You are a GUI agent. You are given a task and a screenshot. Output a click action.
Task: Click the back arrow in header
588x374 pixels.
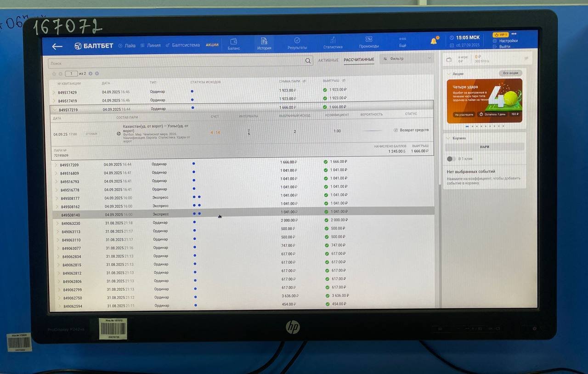57,46
